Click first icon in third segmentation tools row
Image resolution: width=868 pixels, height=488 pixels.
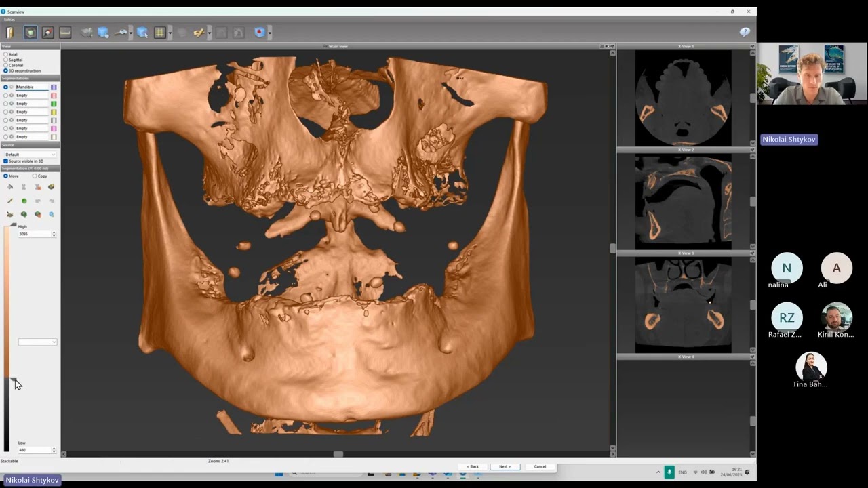pyautogui.click(x=10, y=214)
